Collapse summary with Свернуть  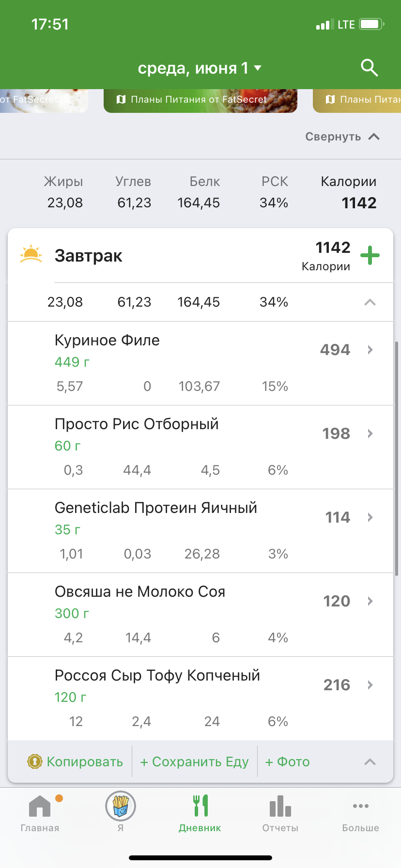(342, 137)
